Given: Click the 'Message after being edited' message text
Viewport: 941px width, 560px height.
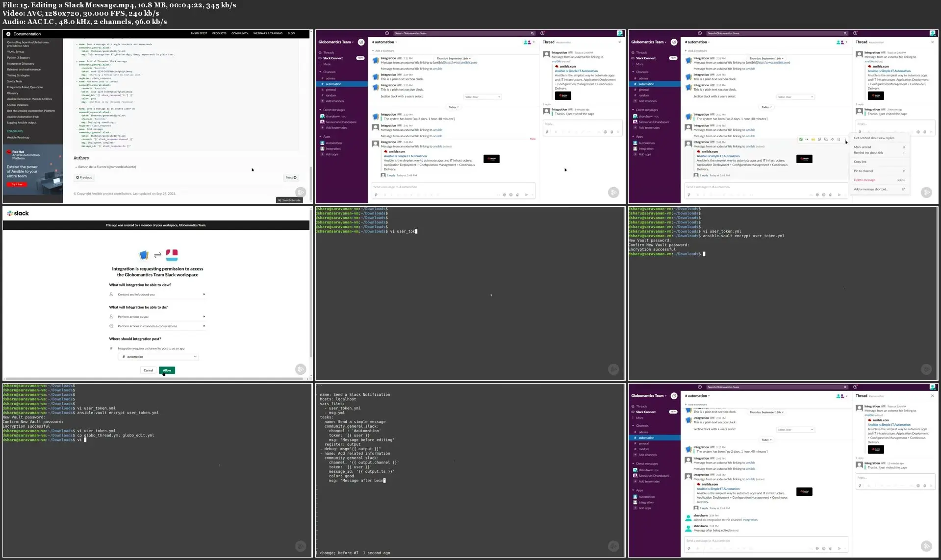Looking at the screenshot, I should (x=711, y=531).
